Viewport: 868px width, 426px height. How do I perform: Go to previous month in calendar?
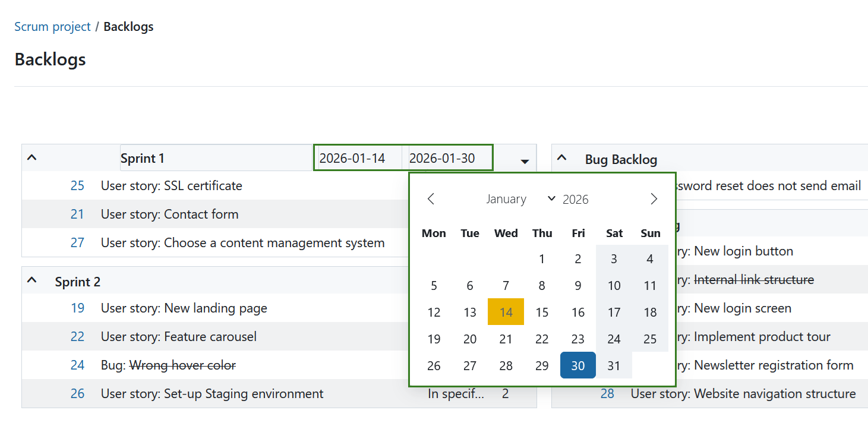pyautogui.click(x=431, y=198)
